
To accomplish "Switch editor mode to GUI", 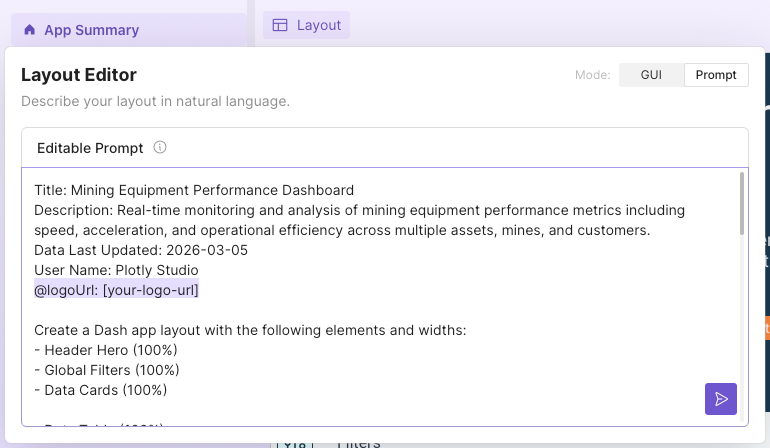I will pos(651,75).
